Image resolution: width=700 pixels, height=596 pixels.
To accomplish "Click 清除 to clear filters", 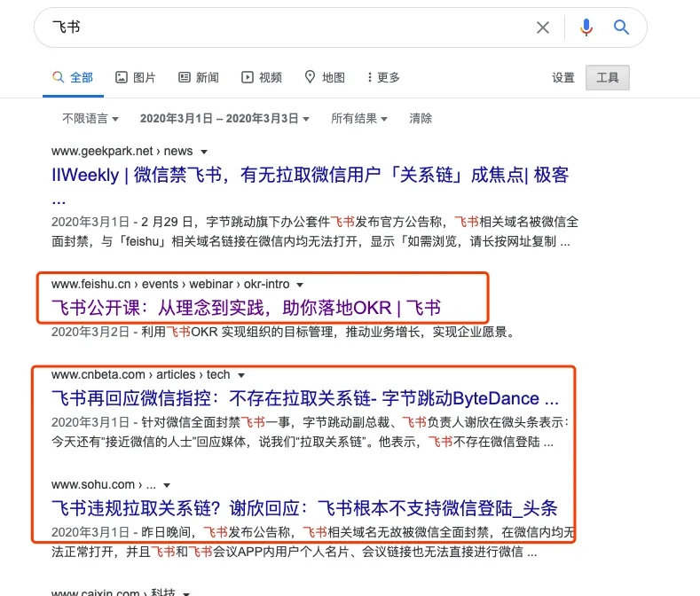I will [421, 118].
